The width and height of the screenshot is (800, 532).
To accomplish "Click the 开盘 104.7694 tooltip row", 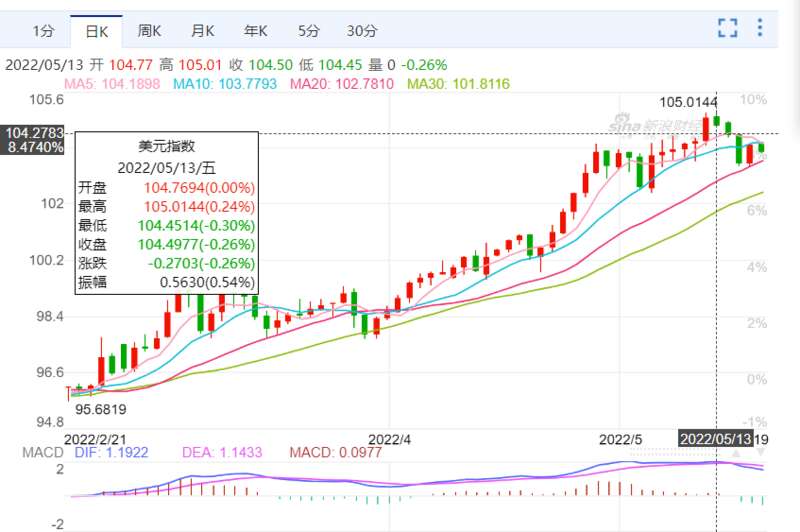I will point(166,188).
